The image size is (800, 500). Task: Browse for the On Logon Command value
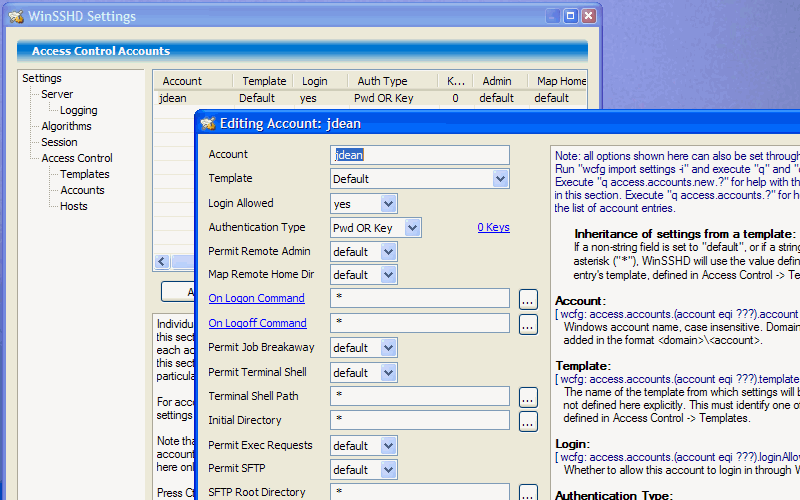pos(528,299)
